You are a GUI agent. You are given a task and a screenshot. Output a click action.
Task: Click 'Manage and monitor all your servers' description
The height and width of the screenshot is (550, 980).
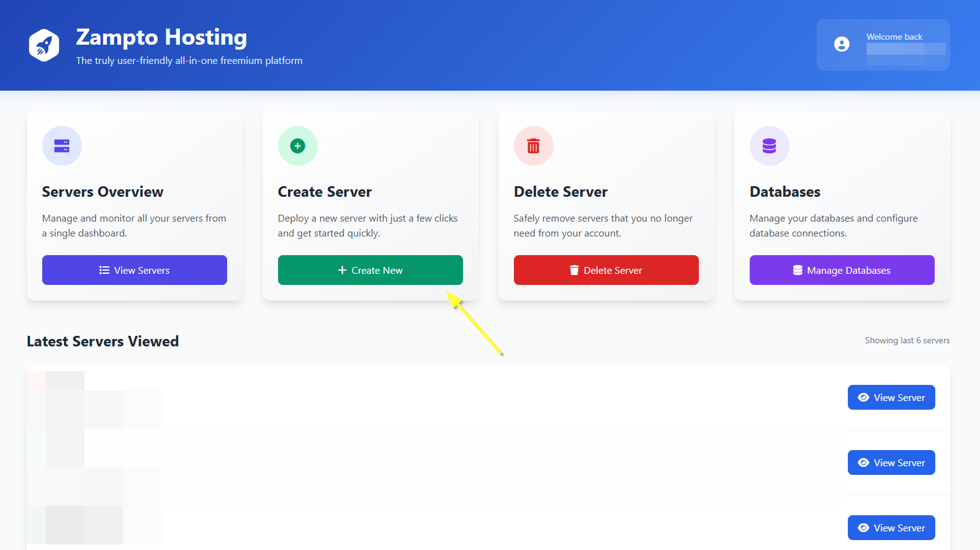[x=134, y=226]
